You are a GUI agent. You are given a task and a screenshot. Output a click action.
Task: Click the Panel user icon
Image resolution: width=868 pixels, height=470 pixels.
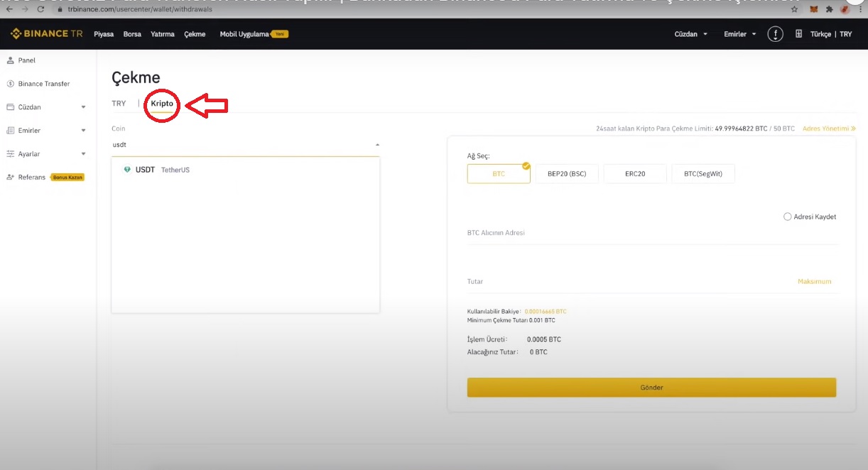tap(10, 60)
